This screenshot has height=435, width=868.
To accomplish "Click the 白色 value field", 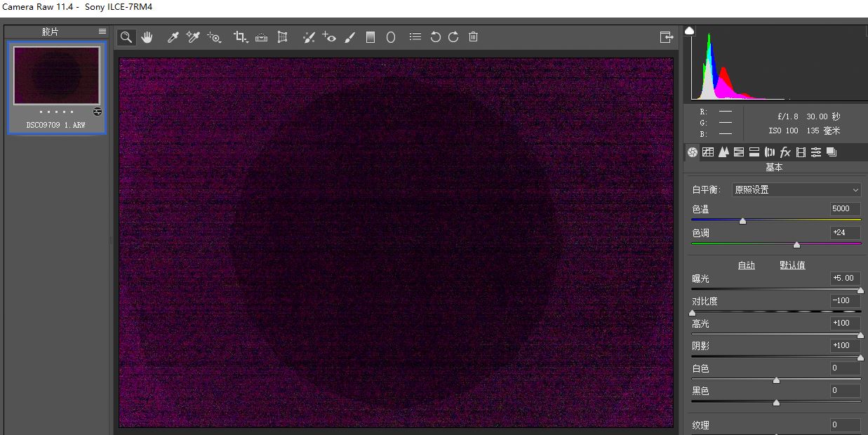I will (x=845, y=368).
